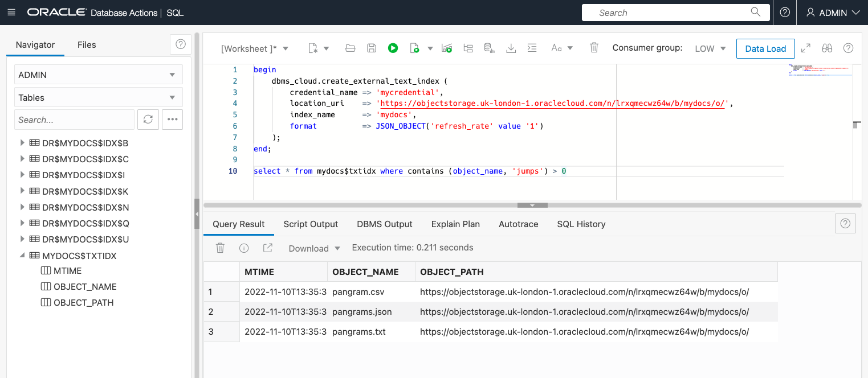This screenshot has height=378, width=868.
Task: Open Find and Replace with the binoculars icon
Action: coord(827,48)
